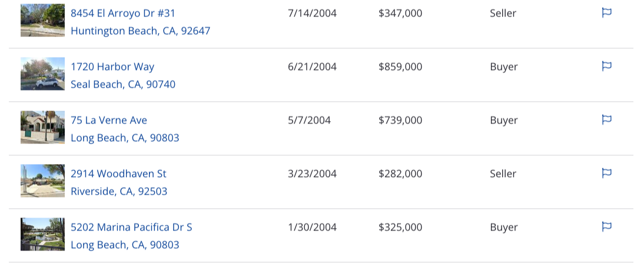View the Woodhaven St property thumbnail
Viewport: 644px width, 267px height.
click(43, 181)
